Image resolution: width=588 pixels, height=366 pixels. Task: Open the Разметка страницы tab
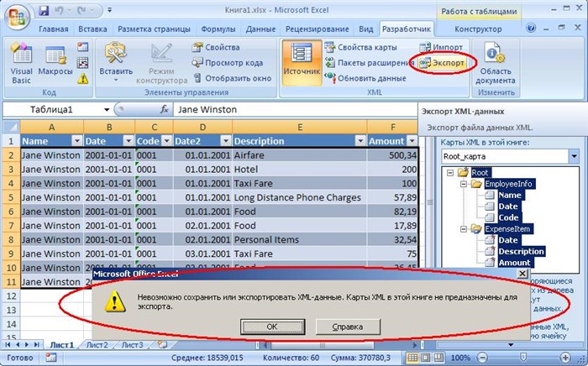coord(154,29)
